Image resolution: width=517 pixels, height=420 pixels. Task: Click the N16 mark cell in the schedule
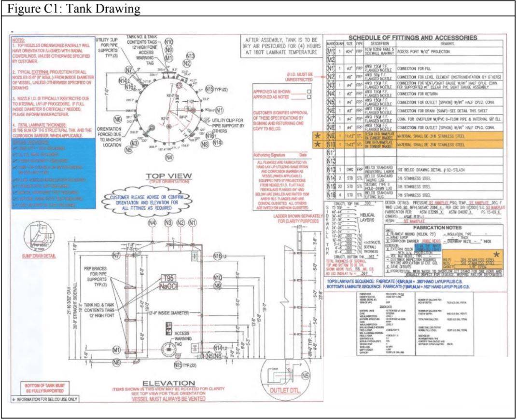click(331, 195)
